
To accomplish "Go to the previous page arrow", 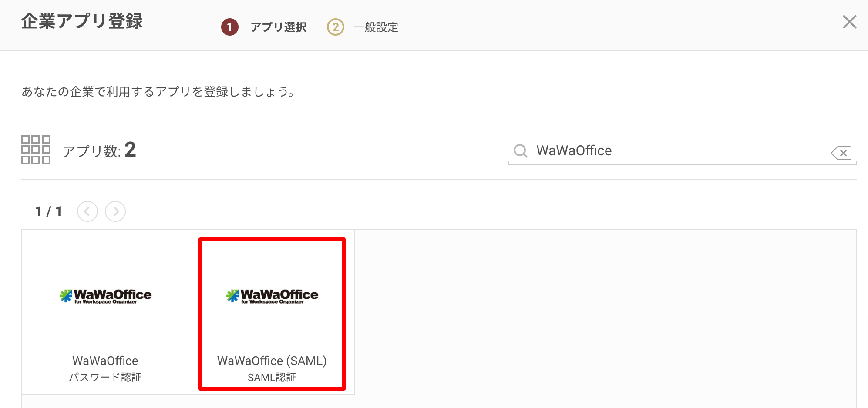I will [x=87, y=211].
